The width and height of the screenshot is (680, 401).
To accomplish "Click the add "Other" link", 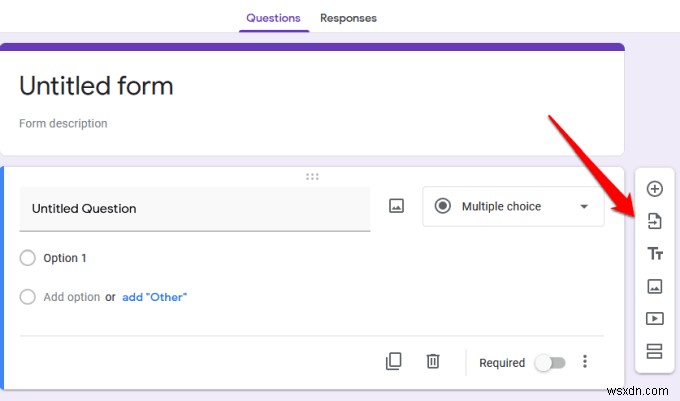I will [154, 297].
